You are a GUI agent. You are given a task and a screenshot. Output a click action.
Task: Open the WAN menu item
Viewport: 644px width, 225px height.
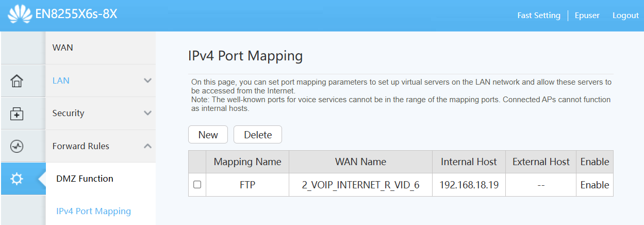pyautogui.click(x=63, y=47)
